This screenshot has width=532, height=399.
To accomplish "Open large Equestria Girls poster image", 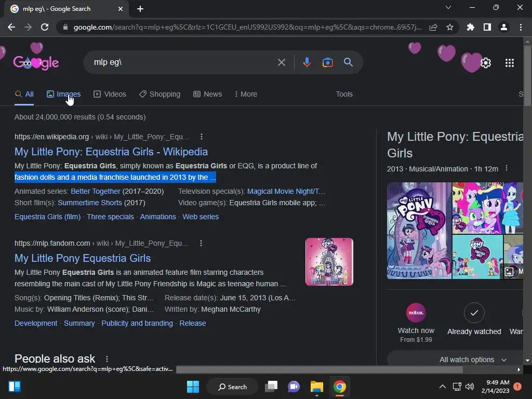I will [x=419, y=231].
